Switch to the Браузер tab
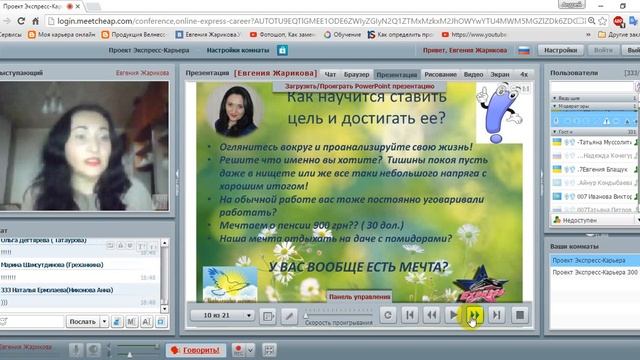The height and width of the screenshot is (360, 640). pos(356,74)
